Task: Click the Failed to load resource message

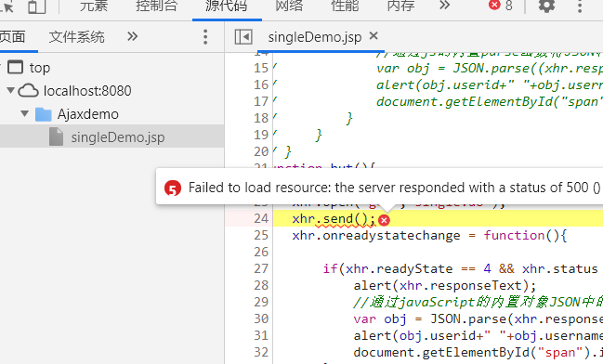Action: coord(394,188)
